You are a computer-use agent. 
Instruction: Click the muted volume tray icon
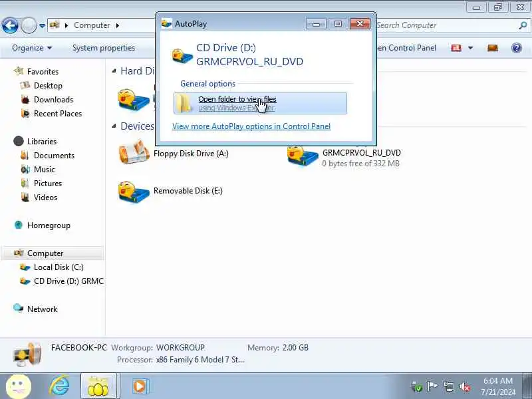coord(465,387)
